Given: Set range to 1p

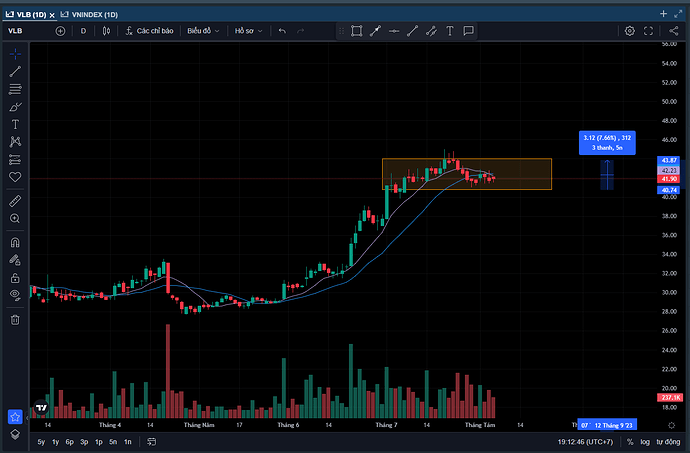Looking at the screenshot, I should tap(99, 442).
